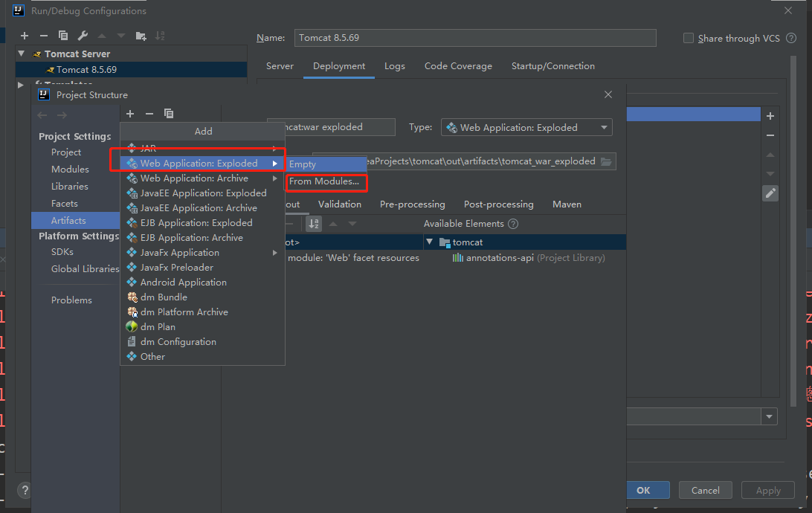Switch to the Server tab

[x=280, y=66]
